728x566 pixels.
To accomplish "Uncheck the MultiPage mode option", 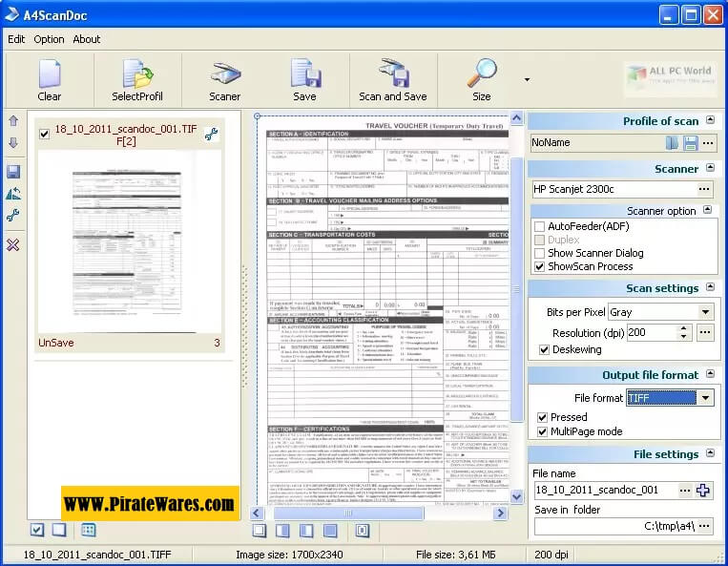I will tap(543, 431).
